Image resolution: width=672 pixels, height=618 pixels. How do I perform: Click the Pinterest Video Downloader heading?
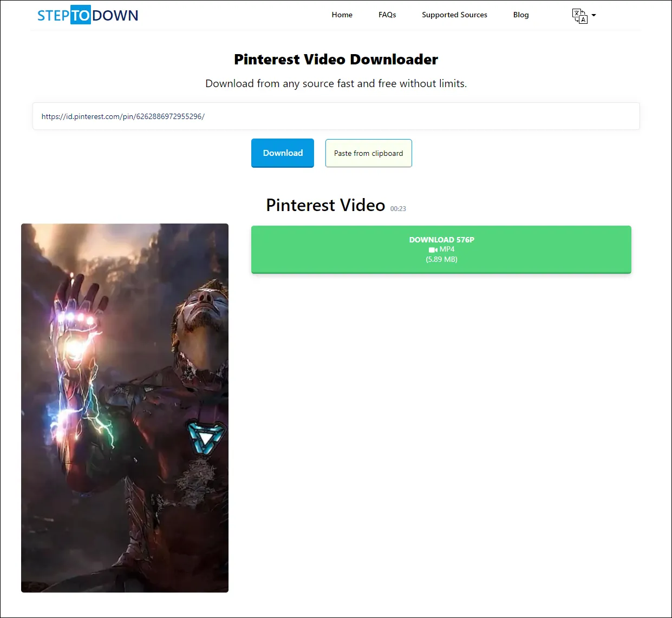[x=336, y=60]
